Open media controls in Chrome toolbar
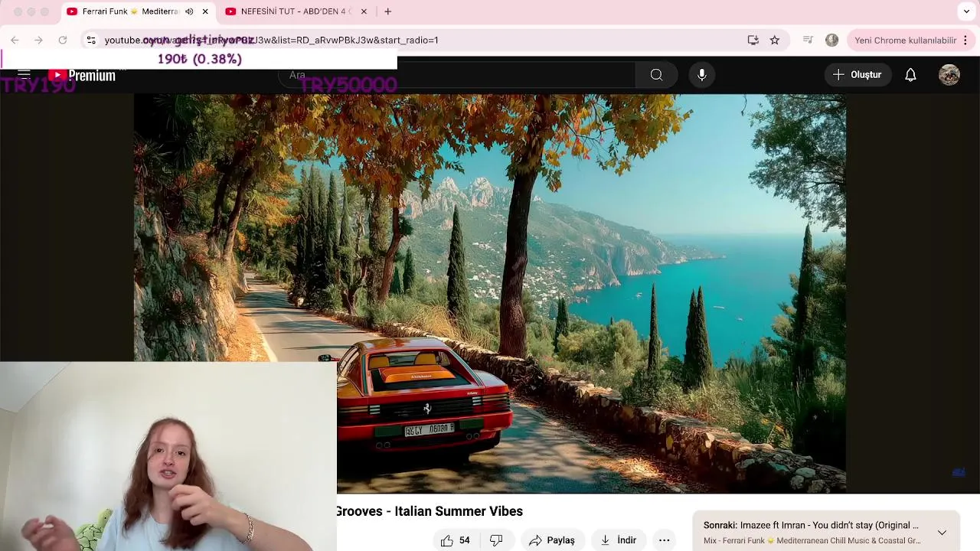Viewport: 980px width, 551px height. 808,40
